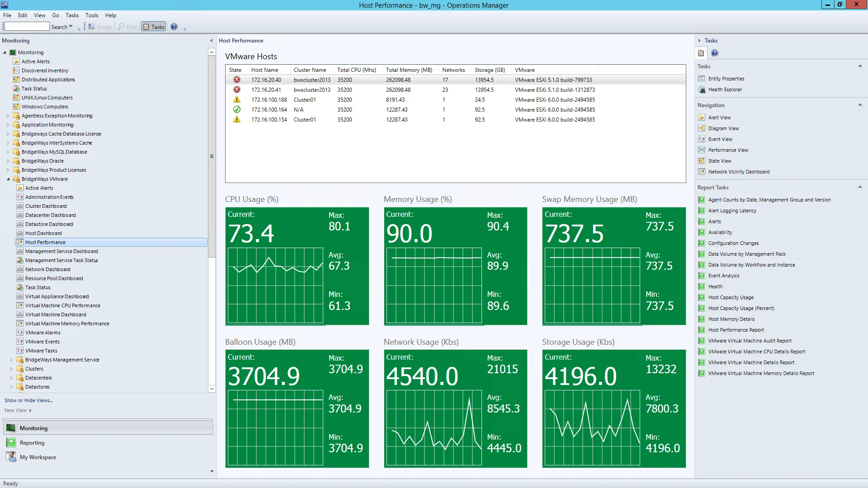Launch Health Explorer
The image size is (868, 488).
tap(725, 89)
